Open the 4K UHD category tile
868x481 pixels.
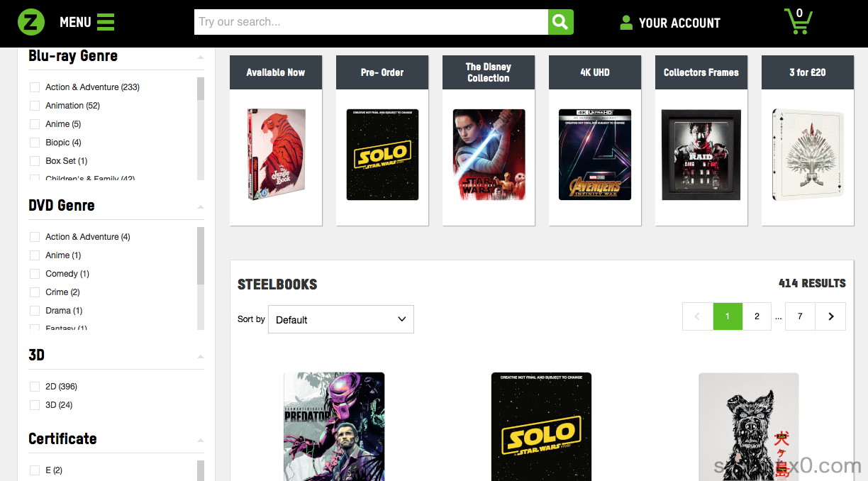click(595, 140)
